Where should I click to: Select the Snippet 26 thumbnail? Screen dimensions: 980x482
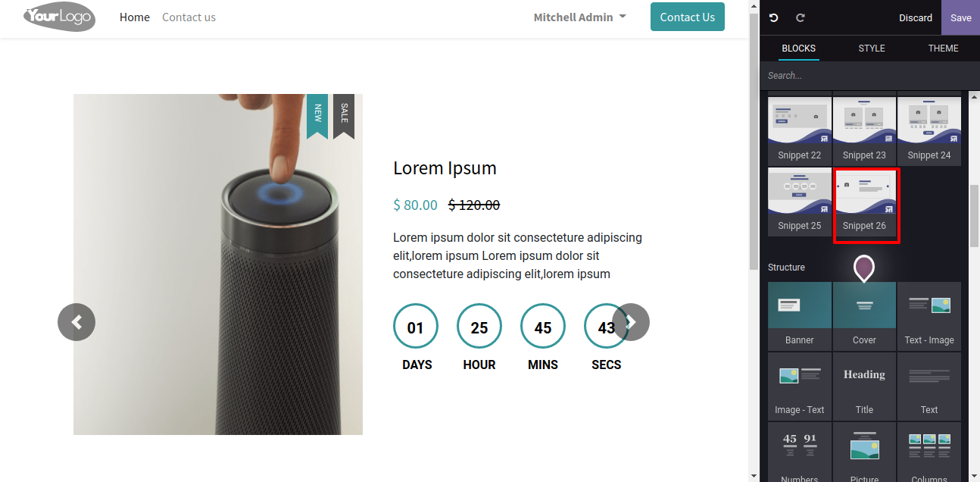864,202
